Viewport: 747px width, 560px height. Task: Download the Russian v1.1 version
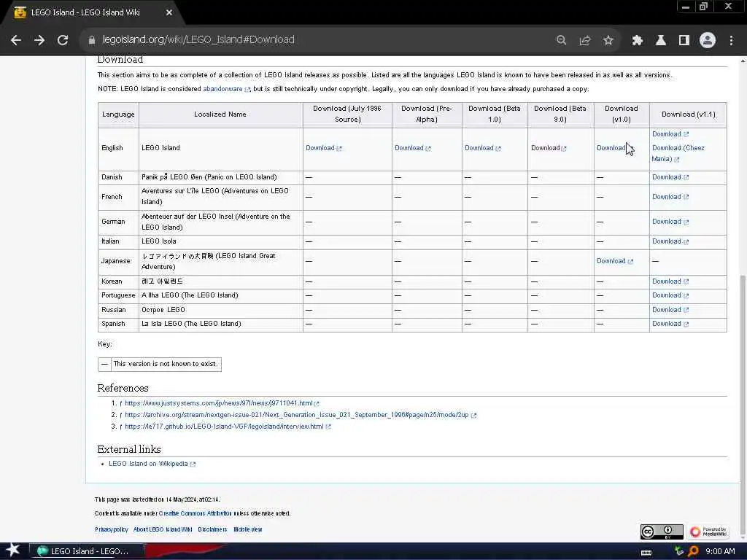click(x=670, y=310)
